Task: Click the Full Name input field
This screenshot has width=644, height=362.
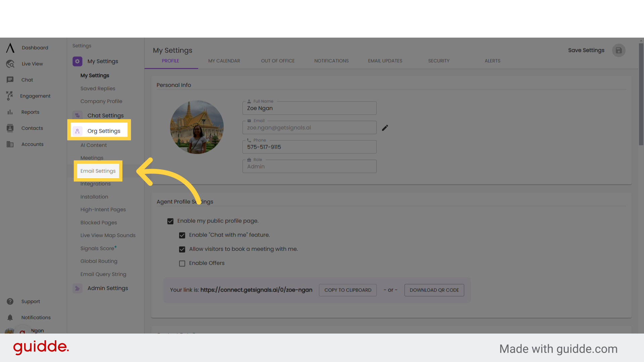Action: tap(309, 108)
